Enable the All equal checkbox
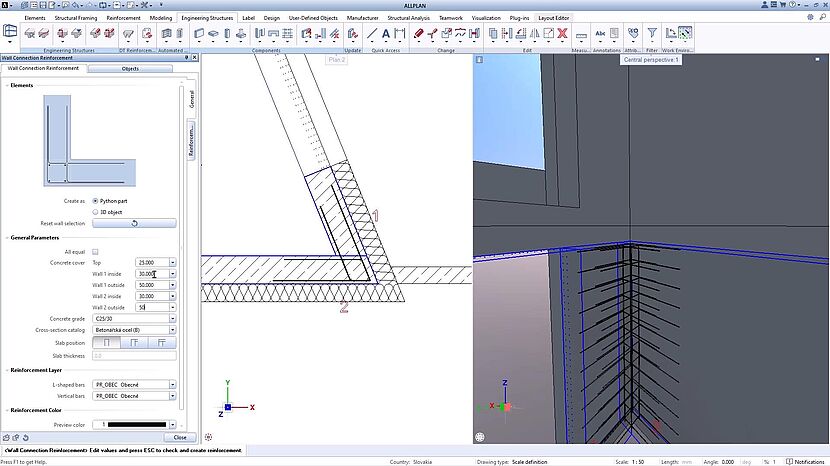 pos(95,252)
